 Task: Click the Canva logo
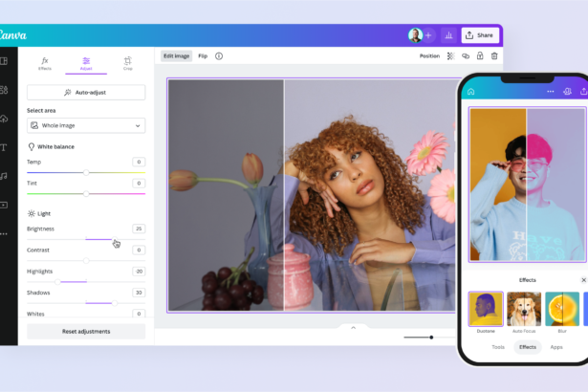click(12, 35)
